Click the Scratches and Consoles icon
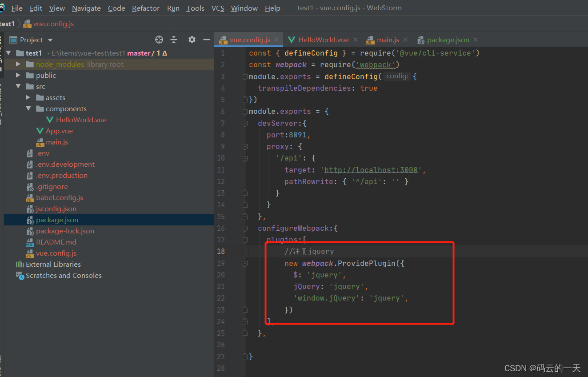This screenshot has width=588, height=377. tap(20, 275)
